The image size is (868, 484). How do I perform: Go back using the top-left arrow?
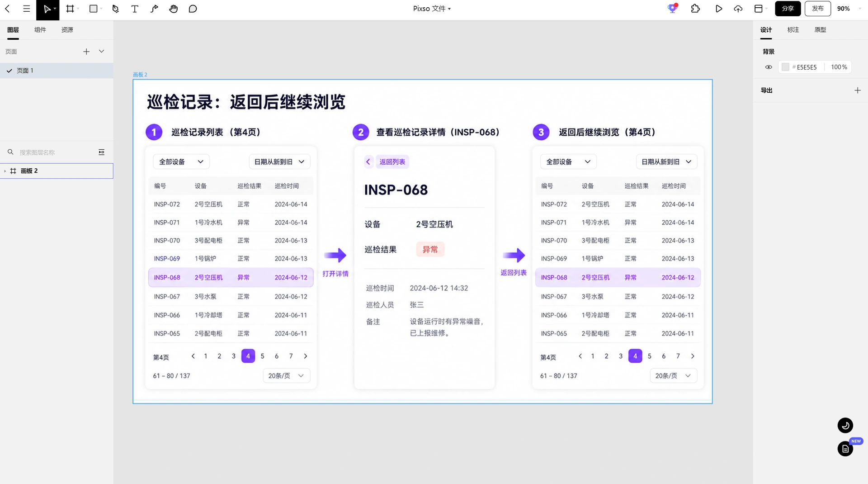pyautogui.click(x=7, y=9)
